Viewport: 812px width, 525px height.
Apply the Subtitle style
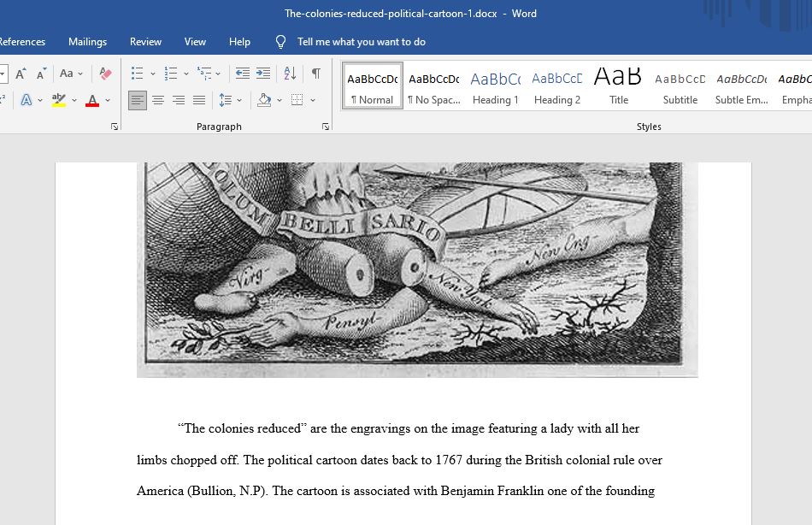pos(680,86)
